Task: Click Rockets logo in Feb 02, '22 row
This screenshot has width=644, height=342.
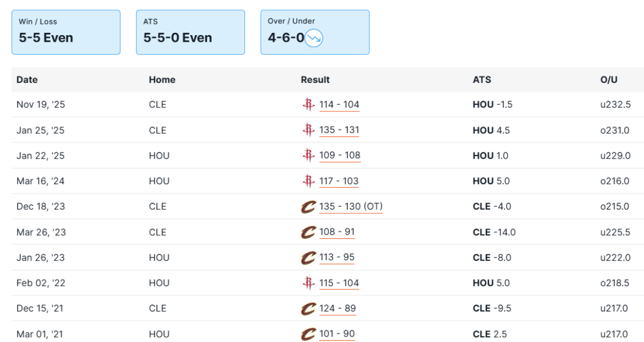Action: point(308,283)
